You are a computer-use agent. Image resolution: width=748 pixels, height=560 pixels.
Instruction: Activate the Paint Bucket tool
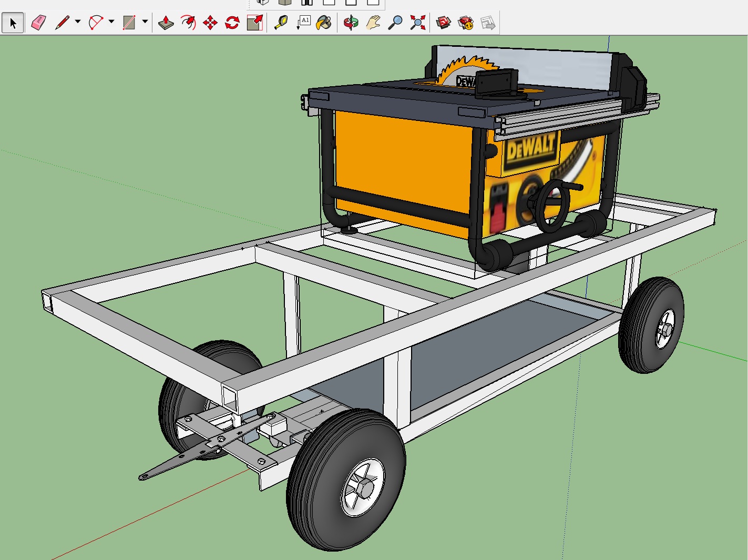324,23
